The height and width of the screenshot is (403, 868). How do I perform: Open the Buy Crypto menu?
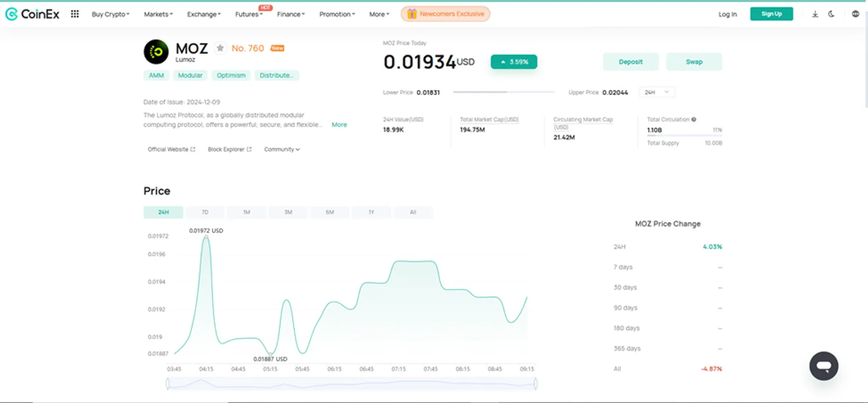(111, 14)
